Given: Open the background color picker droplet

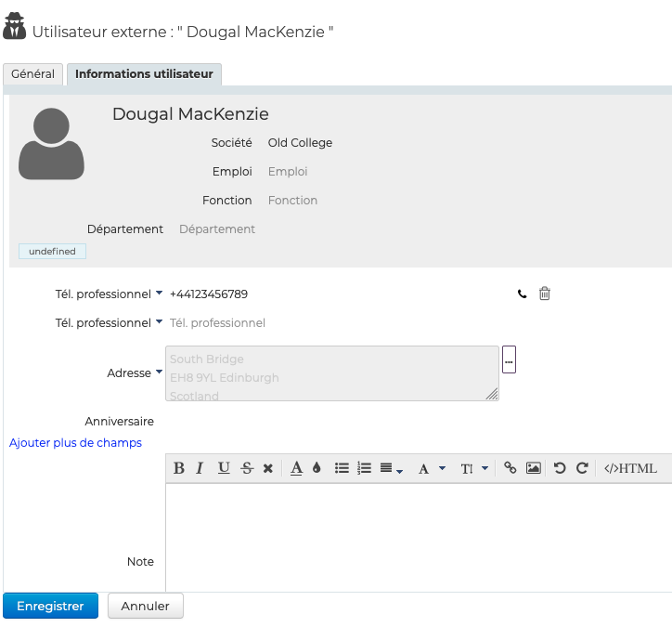Looking at the screenshot, I should [x=317, y=468].
